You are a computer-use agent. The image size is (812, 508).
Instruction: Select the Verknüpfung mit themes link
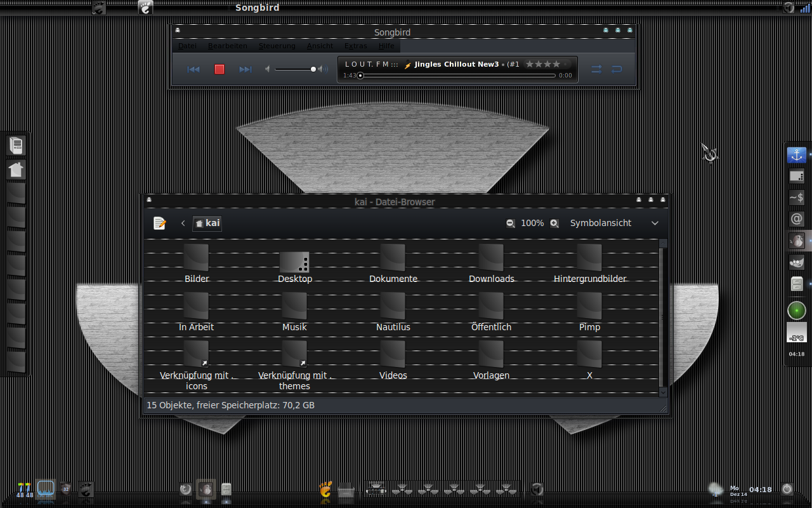(x=295, y=365)
